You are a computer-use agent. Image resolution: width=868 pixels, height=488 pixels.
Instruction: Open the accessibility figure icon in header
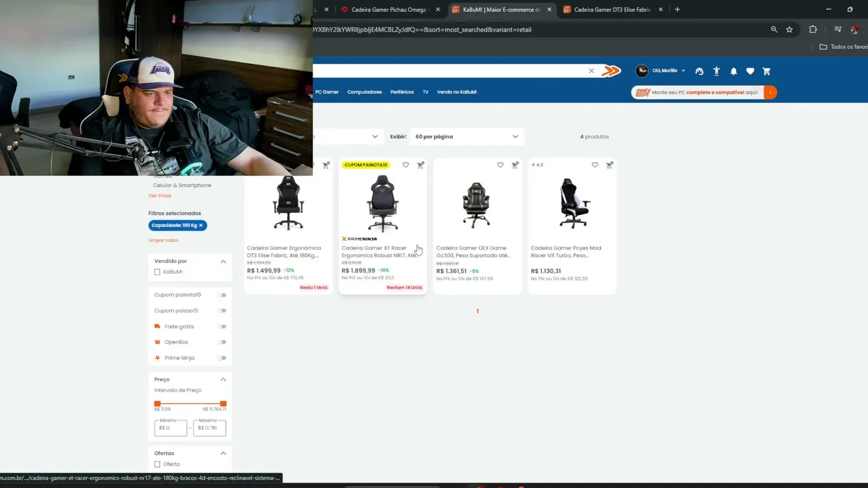point(716,71)
